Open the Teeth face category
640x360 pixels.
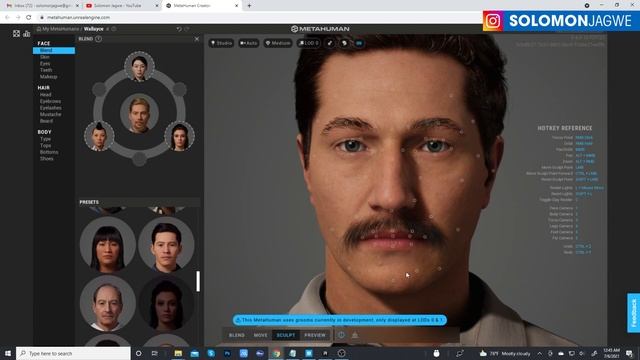click(x=46, y=70)
